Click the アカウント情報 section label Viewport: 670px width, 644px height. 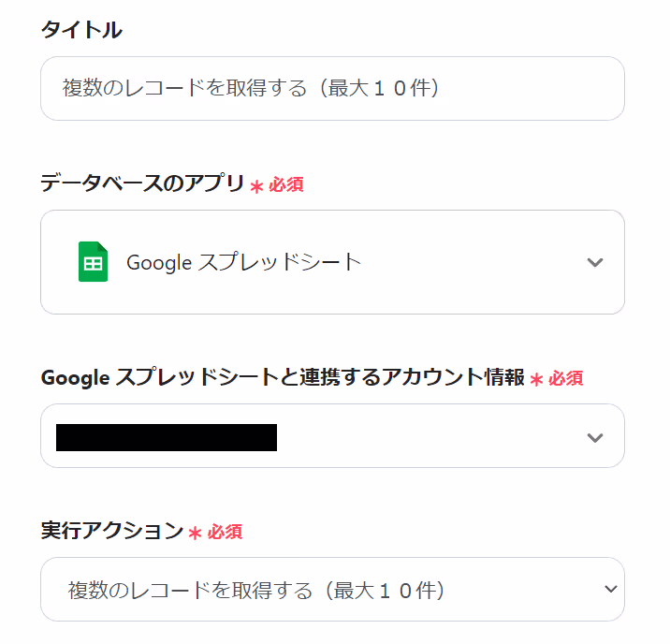(283, 377)
